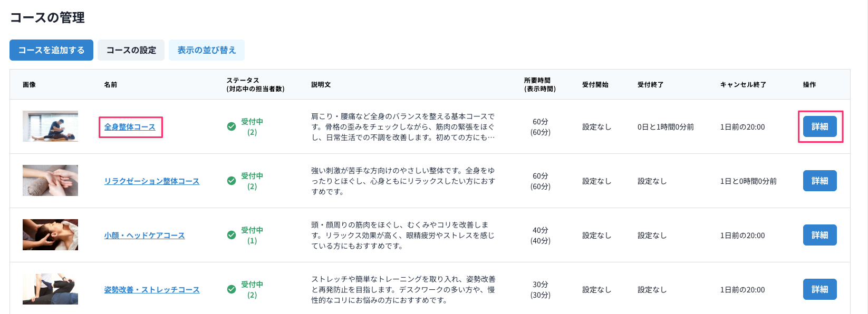Click the 名前 column header
Viewport: 868px width, 314px height.
click(x=111, y=85)
